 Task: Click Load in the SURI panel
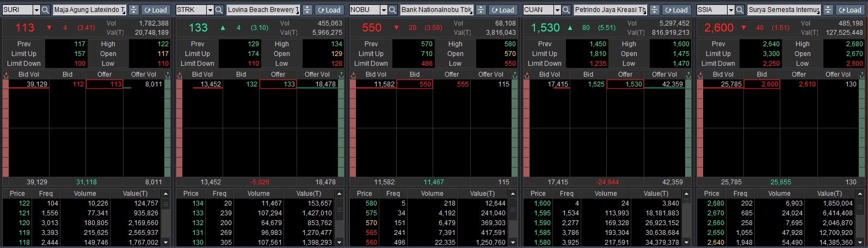coord(156,10)
